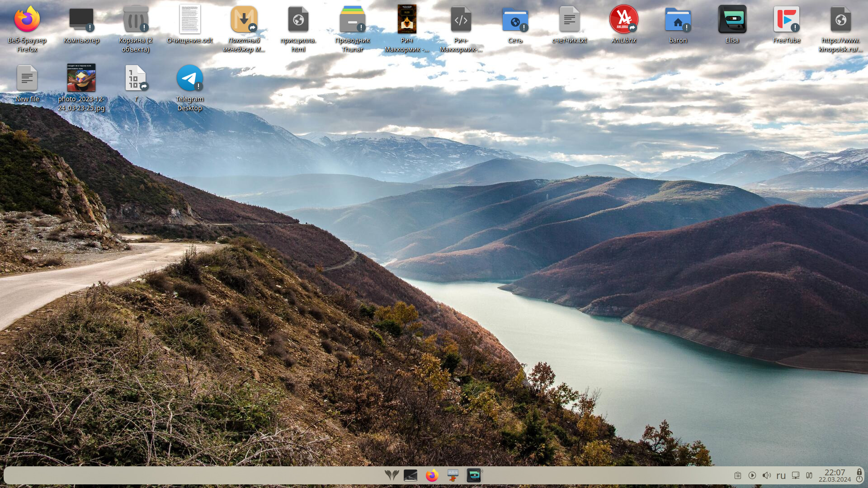Open the Trash (Корзина) desktop icon
This screenshot has height=488, width=868.
136,20
